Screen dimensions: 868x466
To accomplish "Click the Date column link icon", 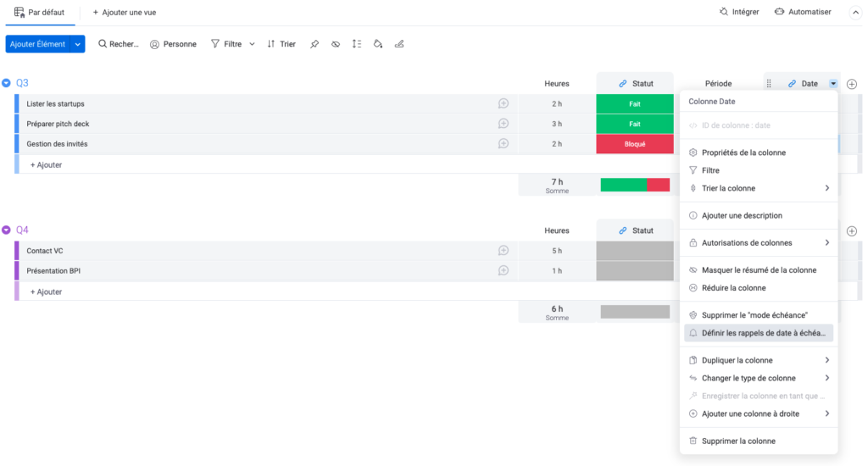I will coord(793,84).
